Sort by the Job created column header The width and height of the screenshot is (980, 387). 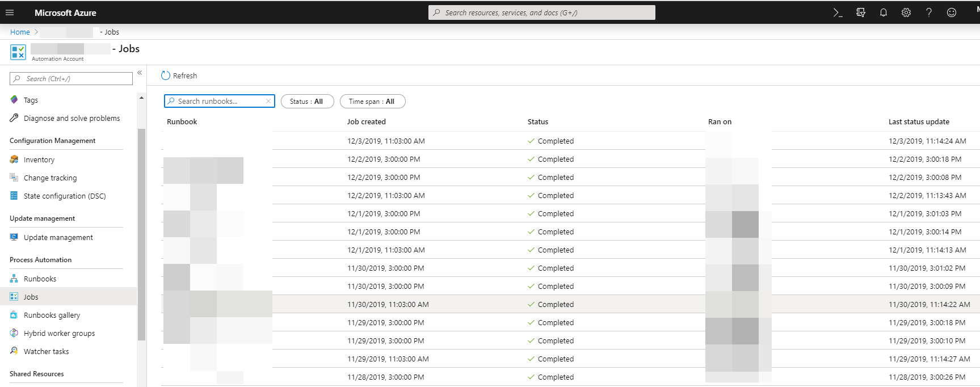(366, 121)
